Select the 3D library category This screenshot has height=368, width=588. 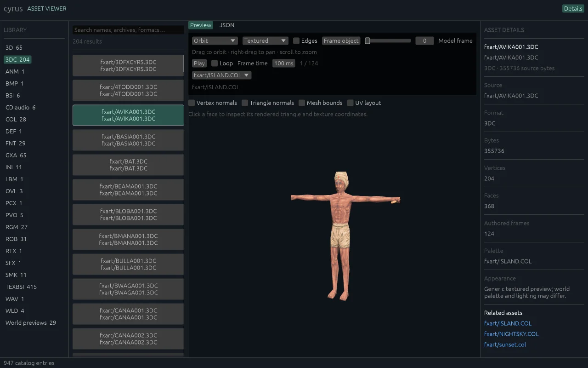coord(14,47)
